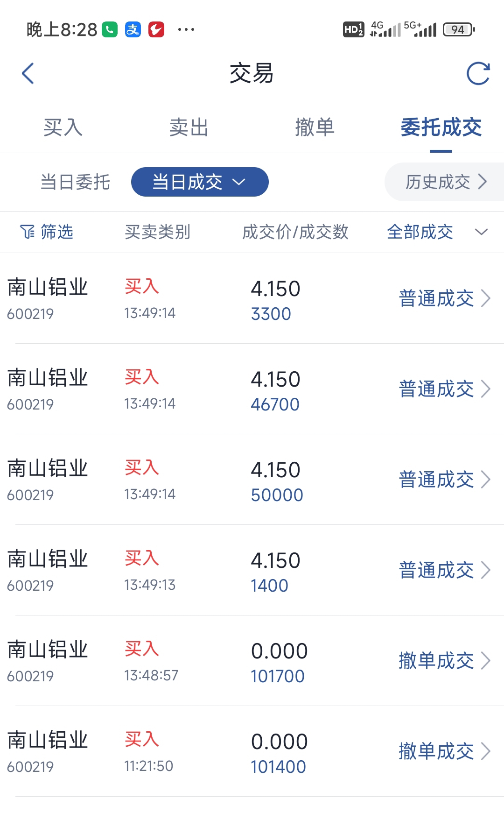Expand the 当日成交 dropdown pill
Image resolution: width=504 pixels, height=813 pixels.
pos(200,182)
